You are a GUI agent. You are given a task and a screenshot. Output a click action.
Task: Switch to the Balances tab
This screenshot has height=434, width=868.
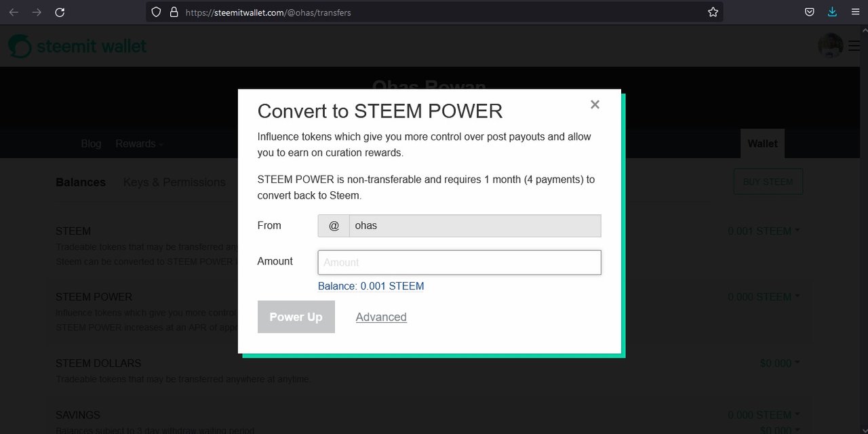(81, 182)
